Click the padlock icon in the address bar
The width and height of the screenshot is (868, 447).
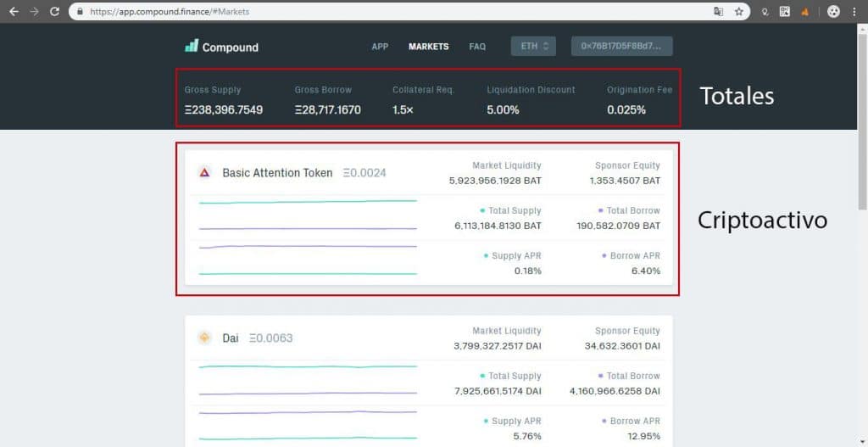pyautogui.click(x=81, y=11)
